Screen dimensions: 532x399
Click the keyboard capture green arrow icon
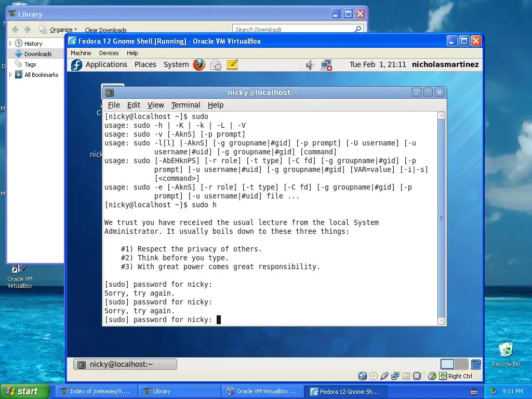point(443,376)
